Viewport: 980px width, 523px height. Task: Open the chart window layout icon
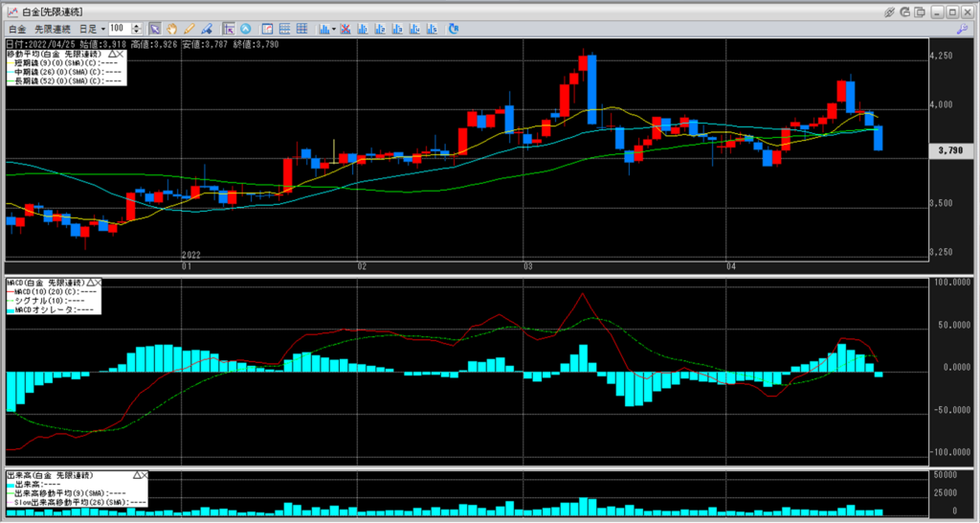[268, 29]
